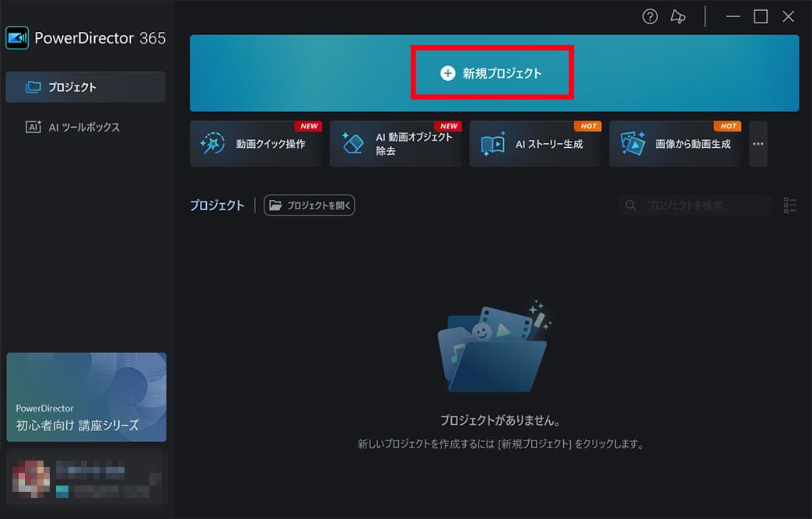
Task: Open the megaphone notifications icon
Action: tap(678, 16)
